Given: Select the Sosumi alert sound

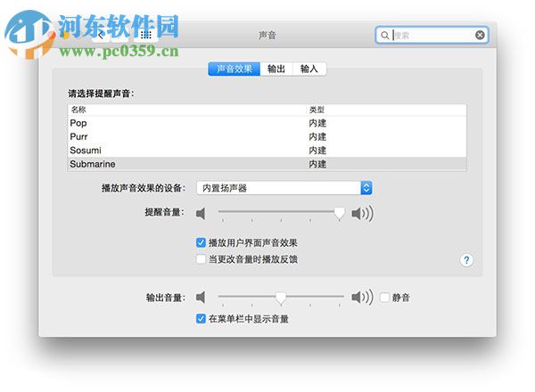Looking at the screenshot, I should (267, 151).
